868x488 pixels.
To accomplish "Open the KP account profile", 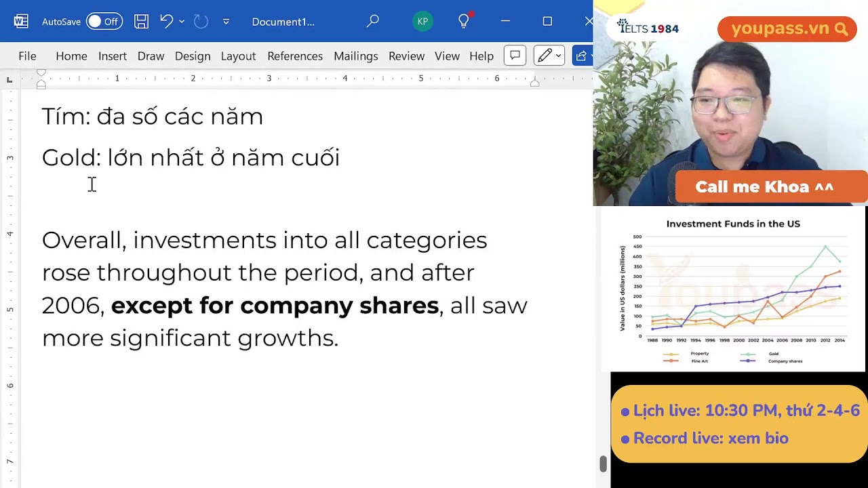I will tap(422, 22).
